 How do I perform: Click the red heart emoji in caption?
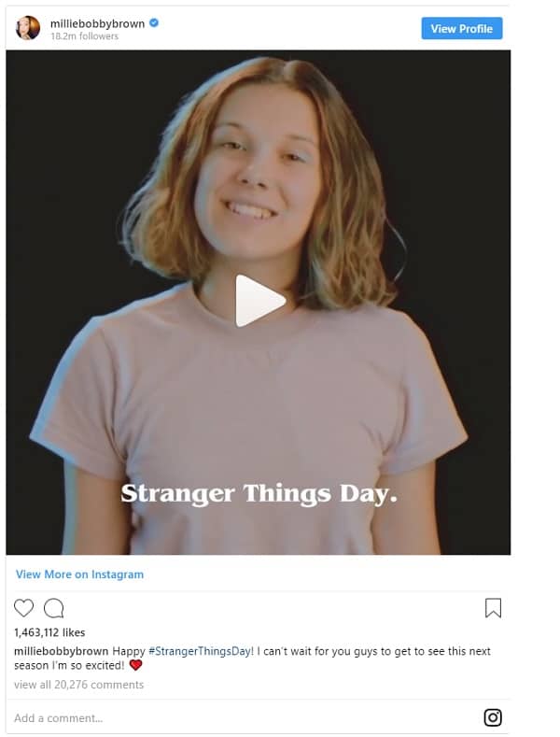[x=135, y=665]
